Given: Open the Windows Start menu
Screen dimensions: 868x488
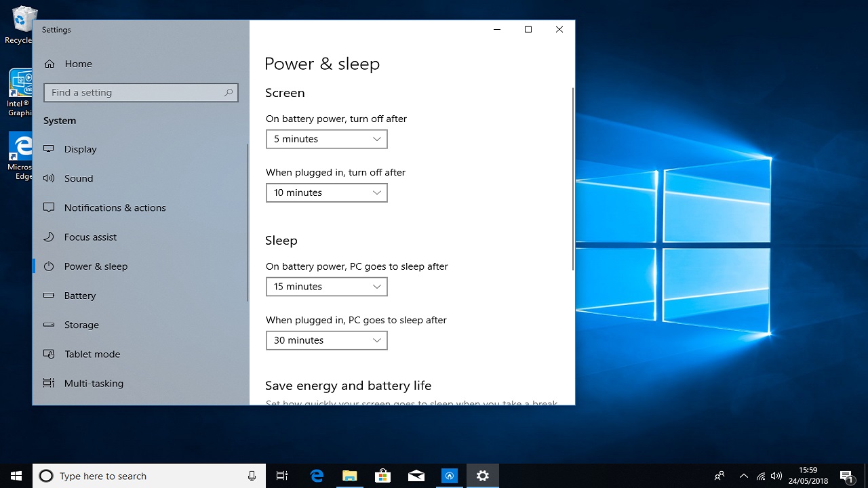Looking at the screenshot, I should pyautogui.click(x=16, y=476).
